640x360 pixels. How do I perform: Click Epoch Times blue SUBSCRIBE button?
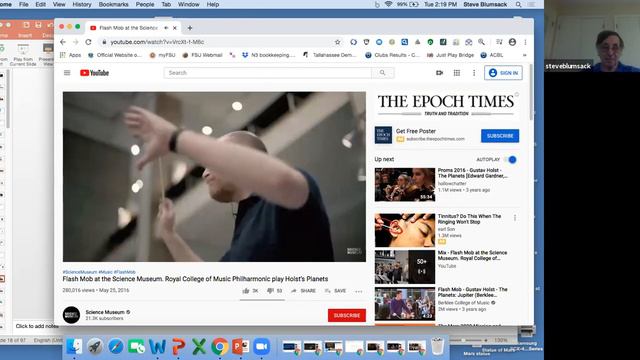pyautogui.click(x=500, y=136)
